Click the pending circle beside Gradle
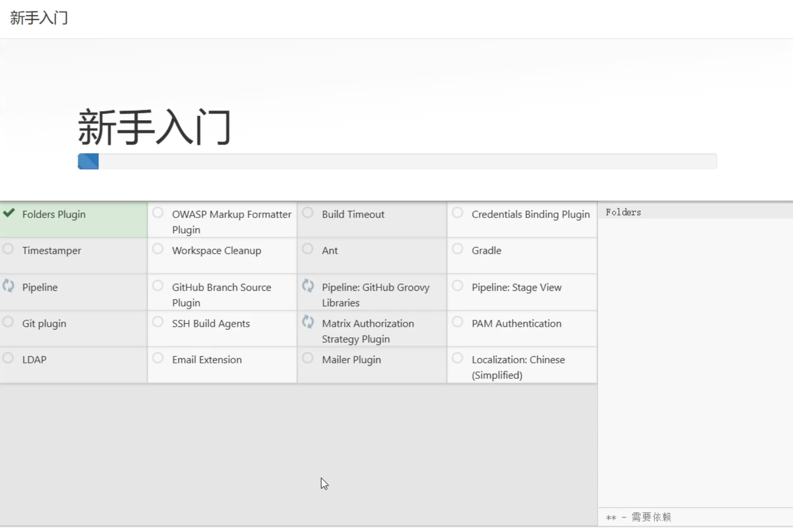Viewport: 793px width, 532px height. pyautogui.click(x=458, y=249)
